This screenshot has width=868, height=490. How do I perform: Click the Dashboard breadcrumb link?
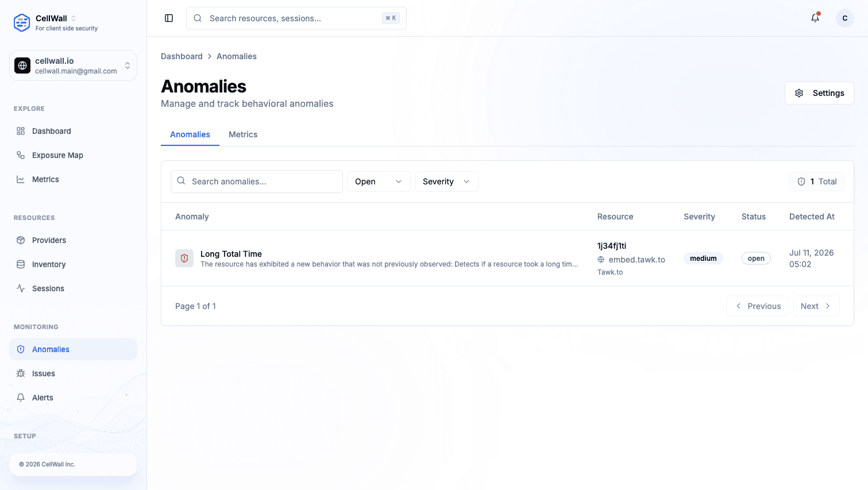point(182,56)
